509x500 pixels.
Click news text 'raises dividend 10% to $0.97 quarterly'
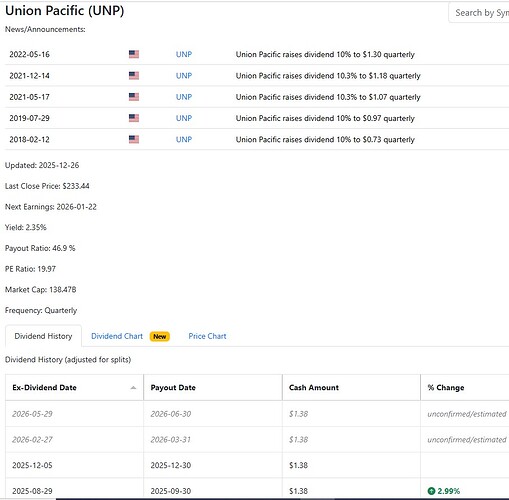(x=348, y=118)
